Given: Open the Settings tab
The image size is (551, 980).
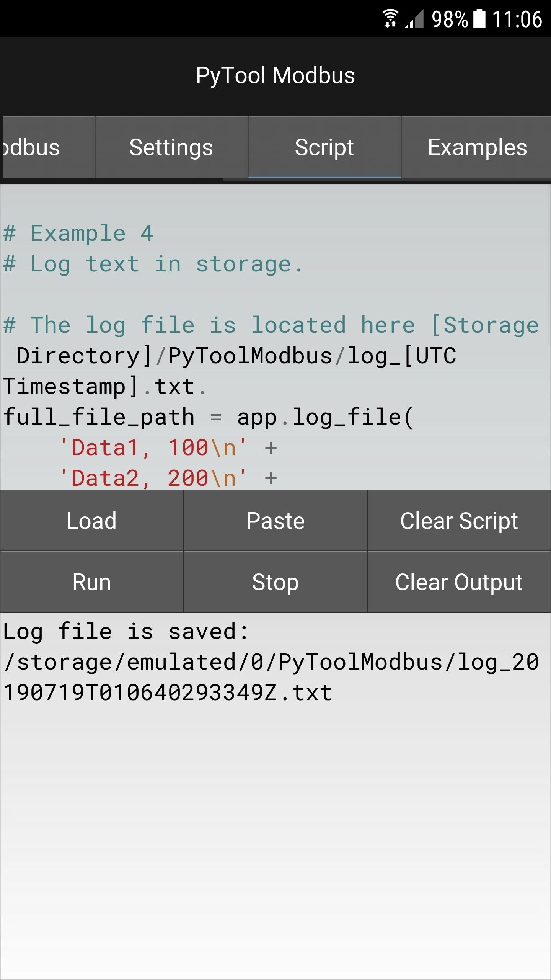Looking at the screenshot, I should pyautogui.click(x=171, y=147).
